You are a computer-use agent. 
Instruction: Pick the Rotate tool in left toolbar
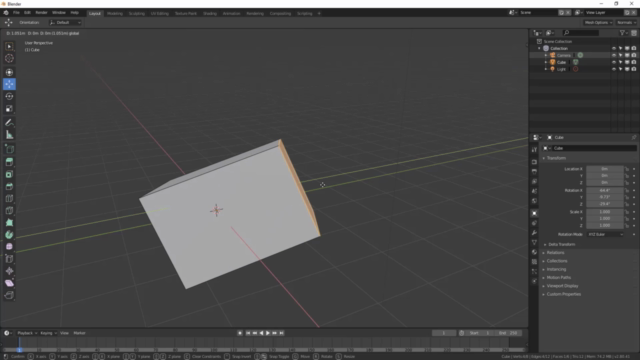9,96
